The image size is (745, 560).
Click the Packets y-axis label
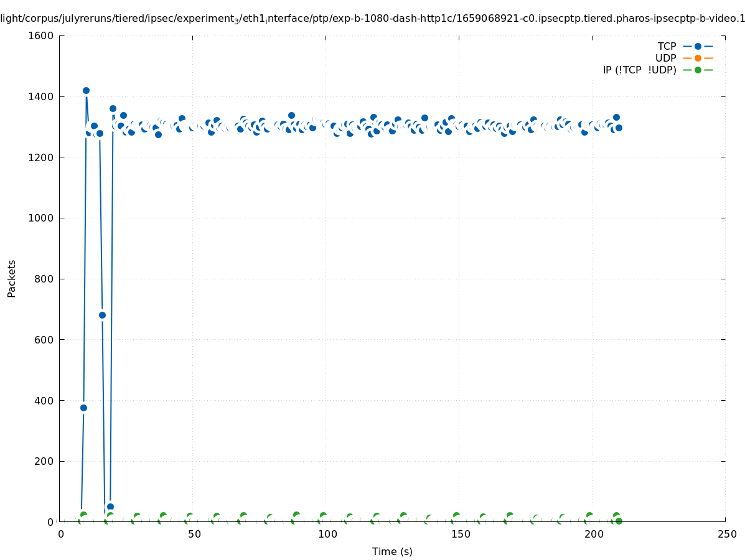tap(12, 279)
